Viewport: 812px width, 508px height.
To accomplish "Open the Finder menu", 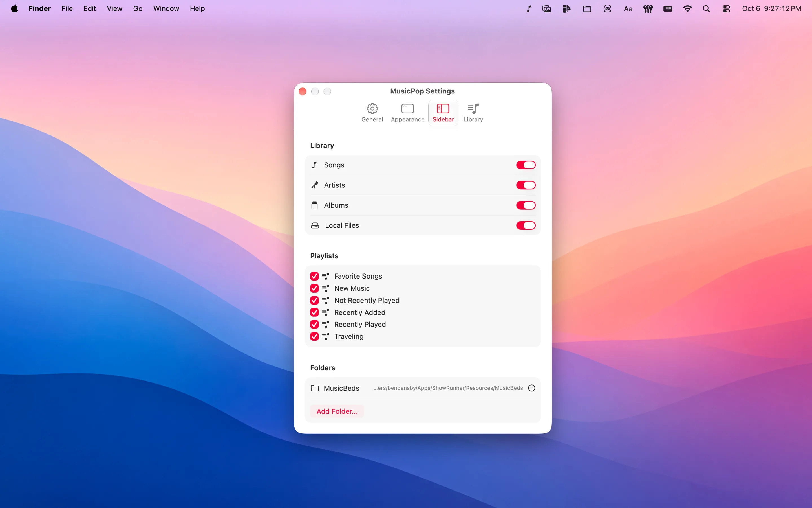I will 39,9.
